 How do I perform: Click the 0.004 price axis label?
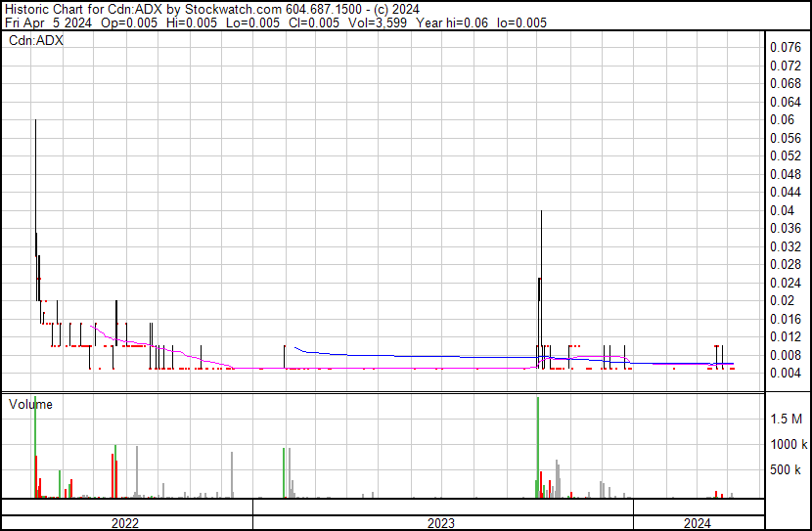click(786, 373)
